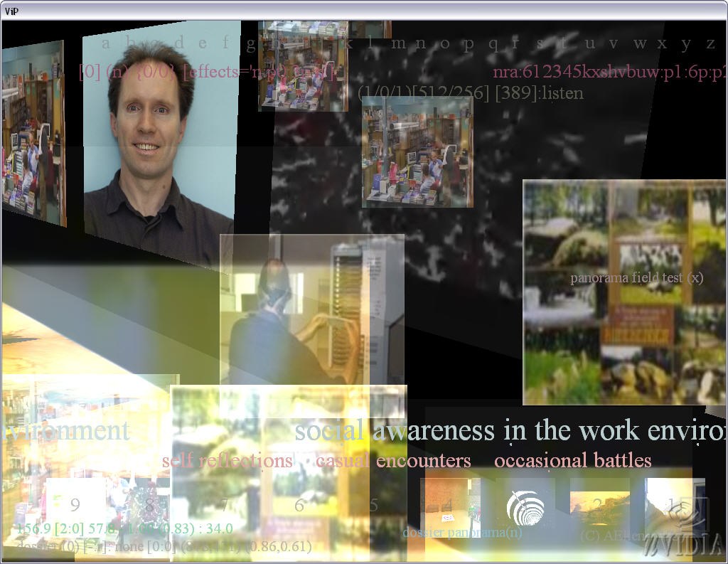Click letter 'm' in the alphabet row
Image resolution: width=728 pixels, height=564 pixels.
click(x=399, y=43)
